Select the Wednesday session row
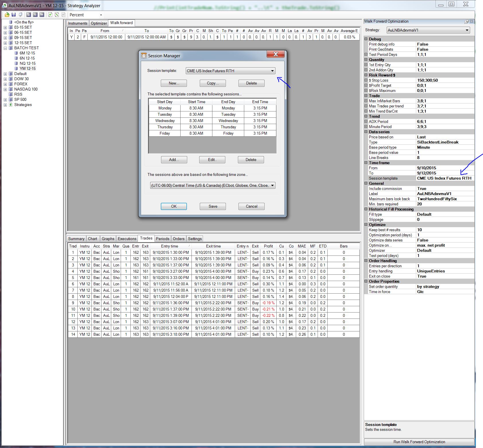Screen dimensions: 483x448 pos(212,121)
